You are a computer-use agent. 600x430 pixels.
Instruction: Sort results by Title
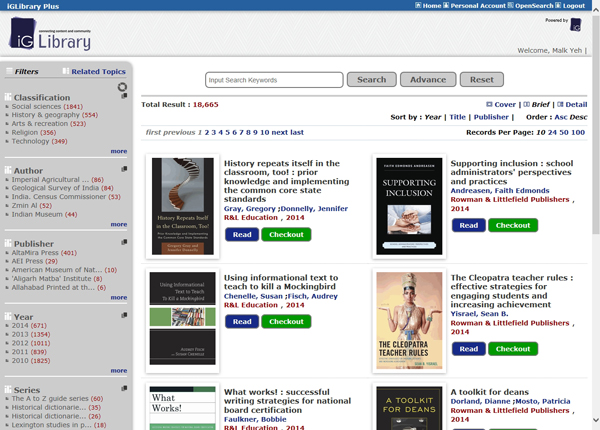click(457, 117)
